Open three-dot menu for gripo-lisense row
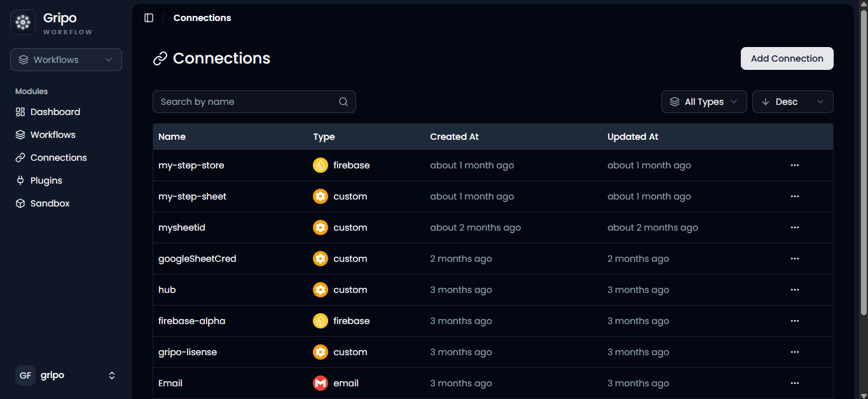This screenshot has height=399, width=868. 794,352
